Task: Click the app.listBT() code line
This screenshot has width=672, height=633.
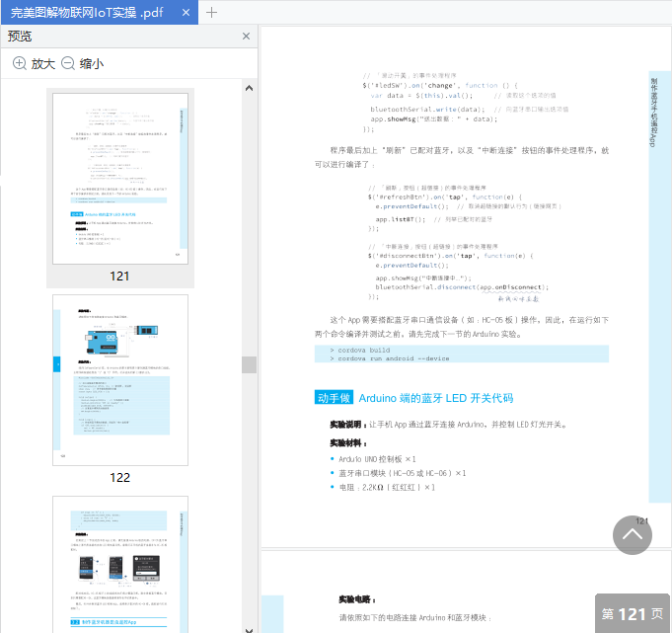Action: pos(401,219)
